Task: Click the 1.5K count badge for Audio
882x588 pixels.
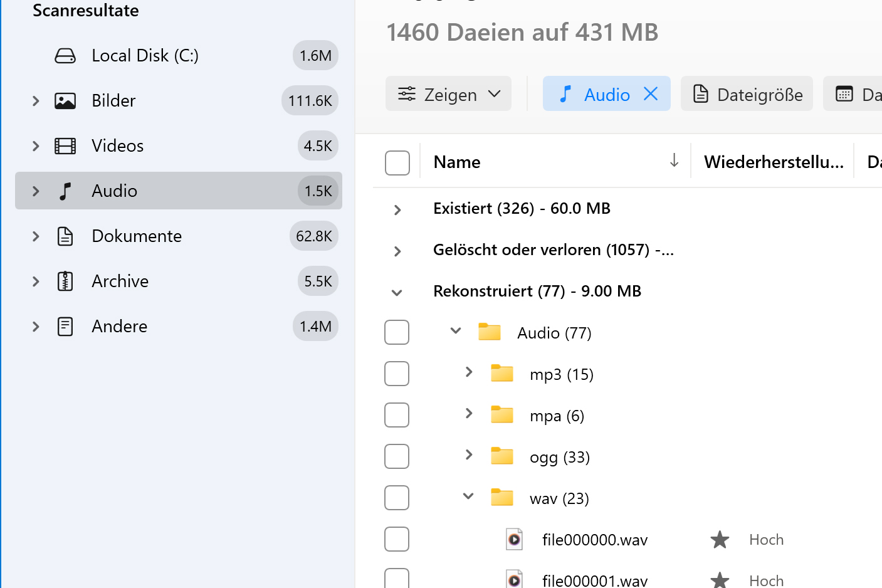Action: (318, 191)
